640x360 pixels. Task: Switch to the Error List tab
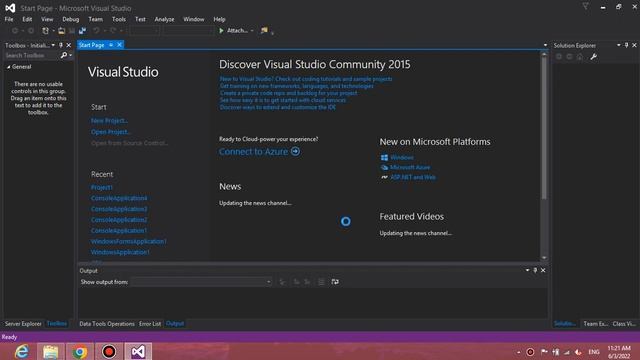click(x=150, y=324)
